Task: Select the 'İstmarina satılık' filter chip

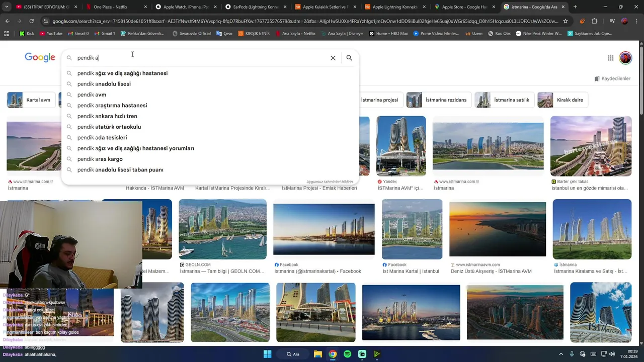Action: 504,100
